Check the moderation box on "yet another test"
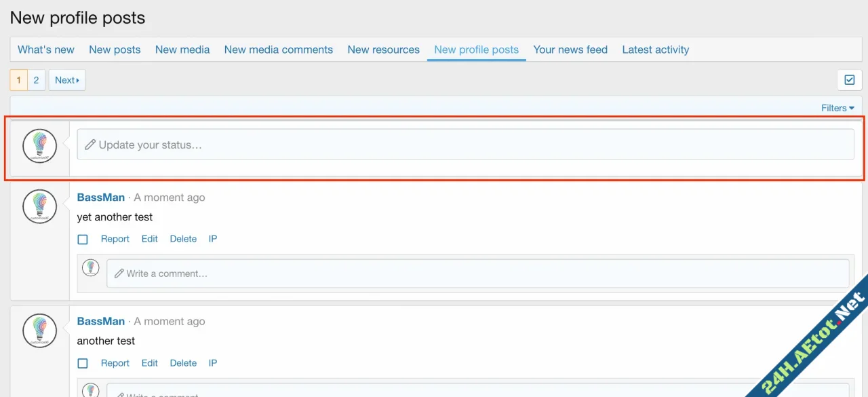This screenshot has height=397, width=868. click(82, 239)
